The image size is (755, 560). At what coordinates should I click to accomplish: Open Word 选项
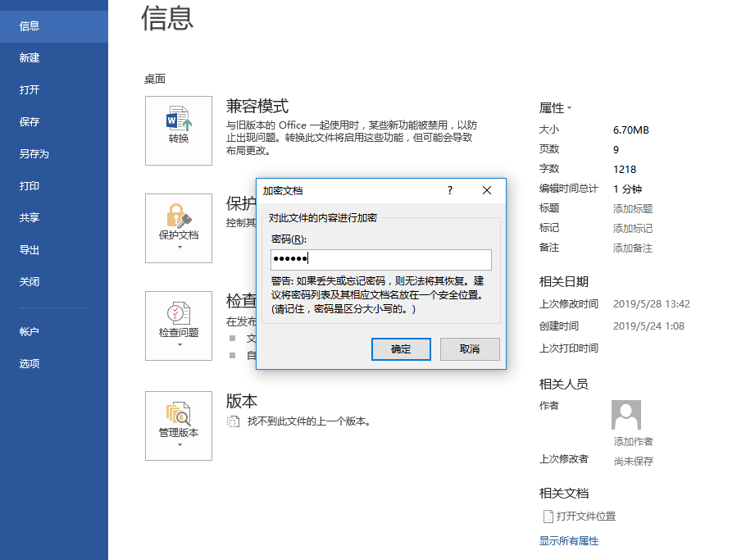click(28, 363)
